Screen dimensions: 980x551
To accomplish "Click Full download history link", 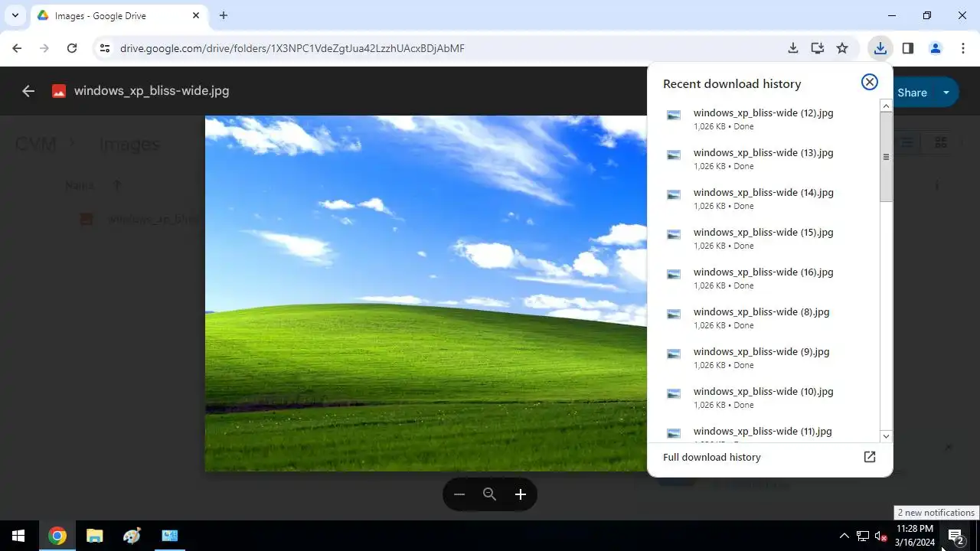I will point(712,457).
